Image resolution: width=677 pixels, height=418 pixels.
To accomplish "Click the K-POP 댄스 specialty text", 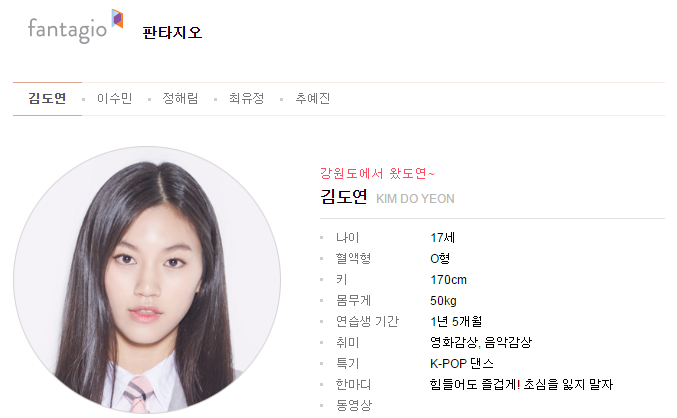I will click(462, 364).
